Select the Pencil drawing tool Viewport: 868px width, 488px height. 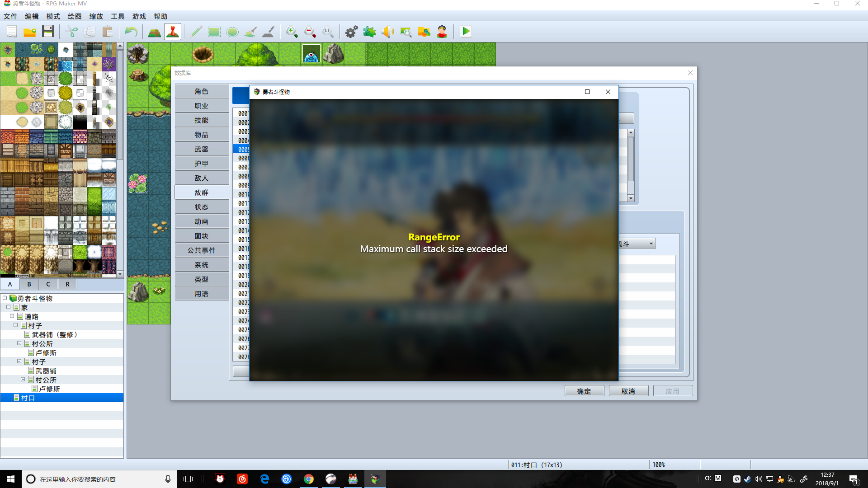[x=196, y=32]
